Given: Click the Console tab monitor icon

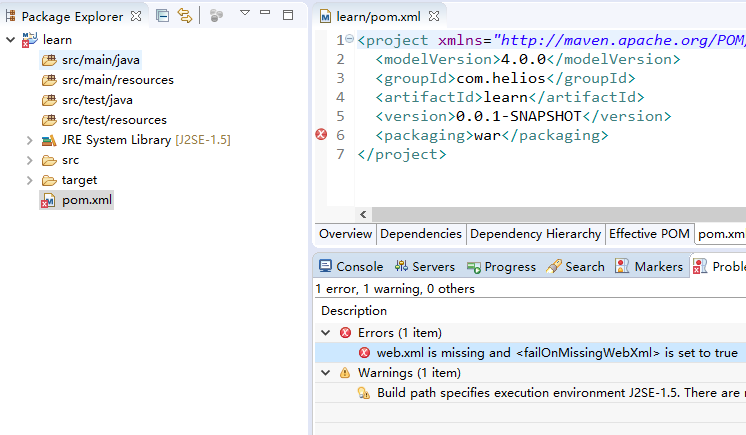Looking at the screenshot, I should coord(325,266).
